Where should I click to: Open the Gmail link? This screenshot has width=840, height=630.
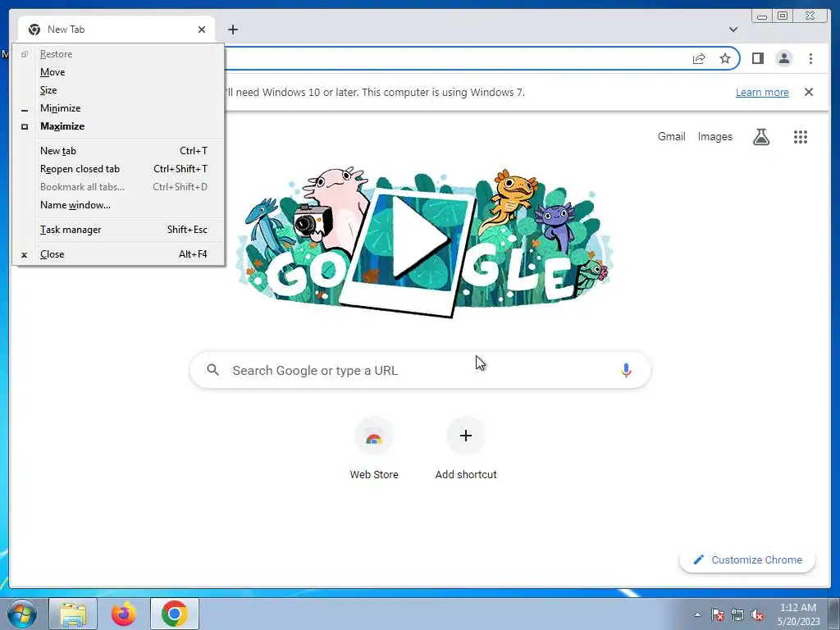pos(671,137)
